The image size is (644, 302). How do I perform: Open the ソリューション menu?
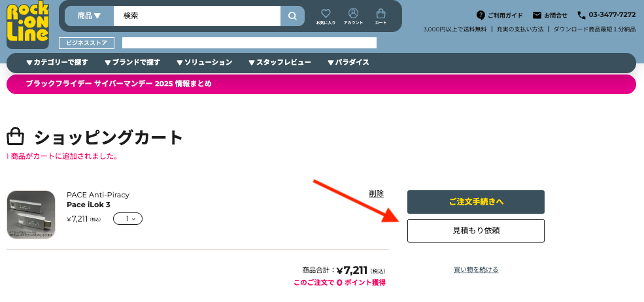pyautogui.click(x=204, y=63)
